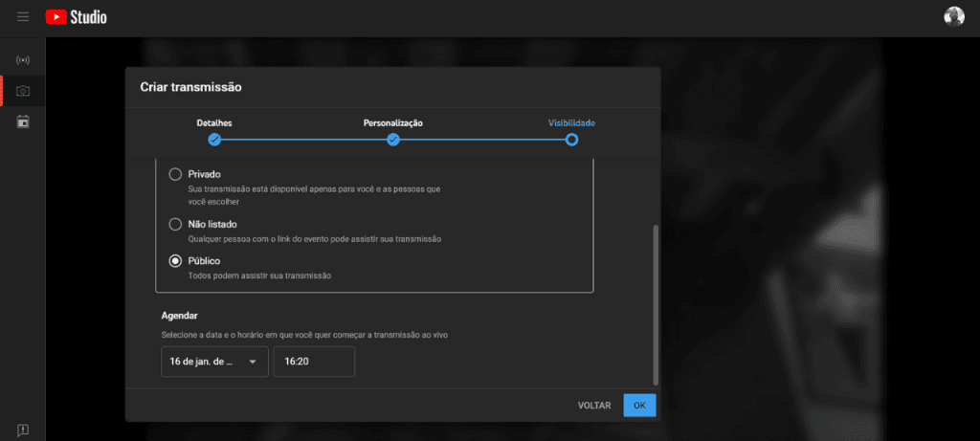The height and width of the screenshot is (441, 980).
Task: Go to the Personalização step checkmark
Action: tap(393, 140)
